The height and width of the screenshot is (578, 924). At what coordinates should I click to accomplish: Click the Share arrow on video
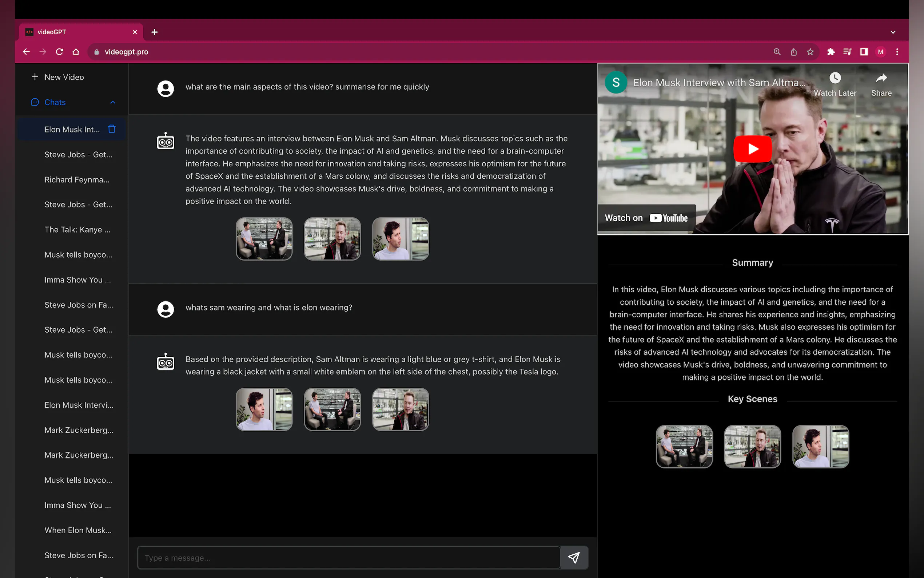coord(881,78)
